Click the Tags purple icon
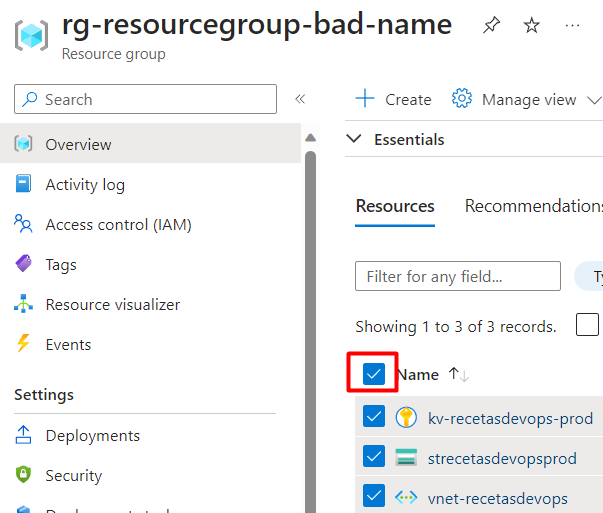 pos(23,264)
